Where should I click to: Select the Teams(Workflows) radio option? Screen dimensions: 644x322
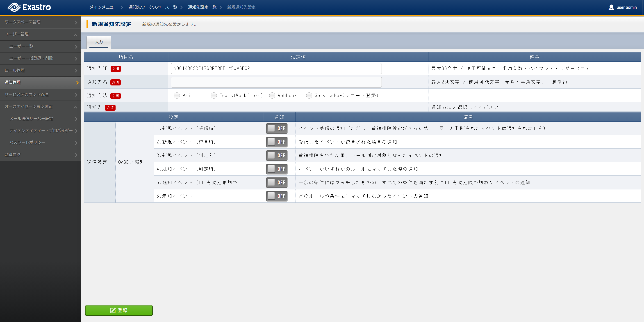pos(214,96)
